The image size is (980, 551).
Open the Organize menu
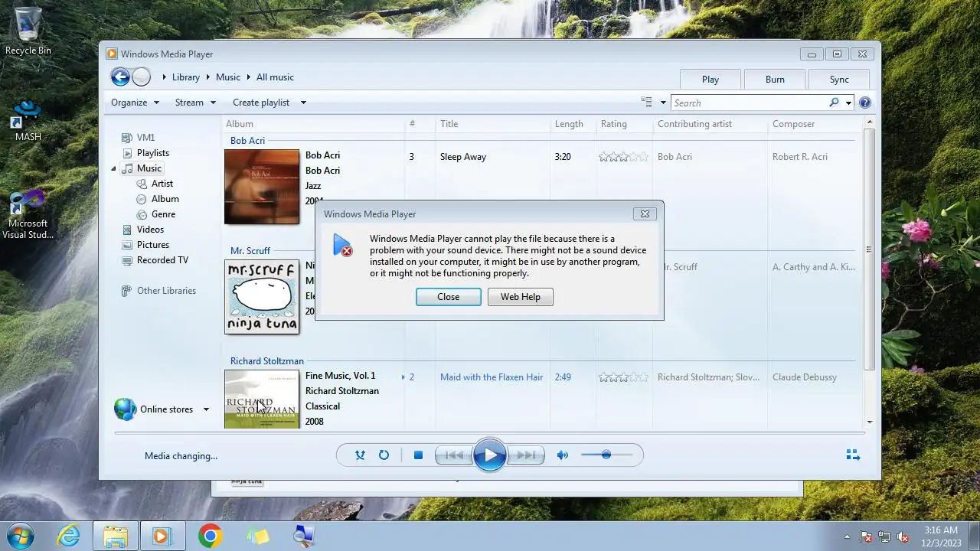(135, 103)
